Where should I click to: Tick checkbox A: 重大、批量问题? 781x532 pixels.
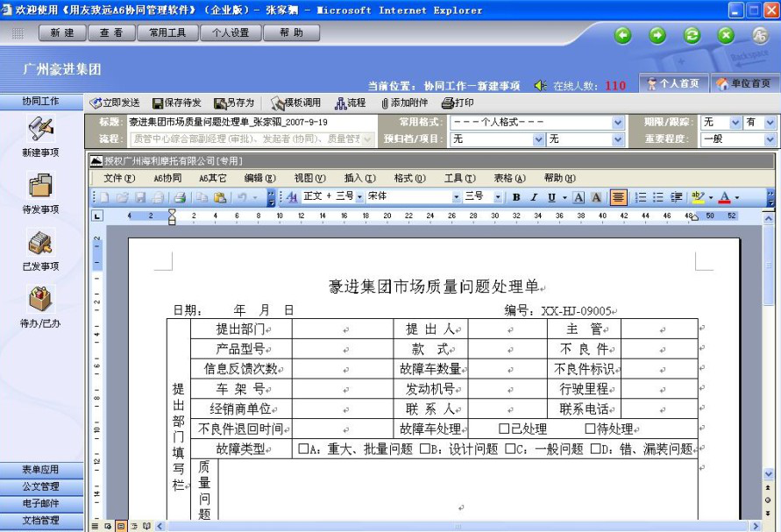(303, 449)
